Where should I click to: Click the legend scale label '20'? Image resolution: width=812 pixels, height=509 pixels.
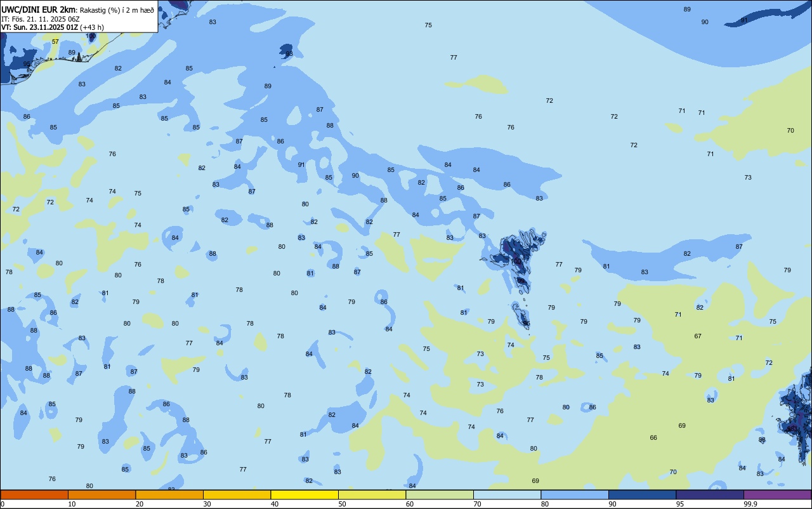click(x=140, y=504)
